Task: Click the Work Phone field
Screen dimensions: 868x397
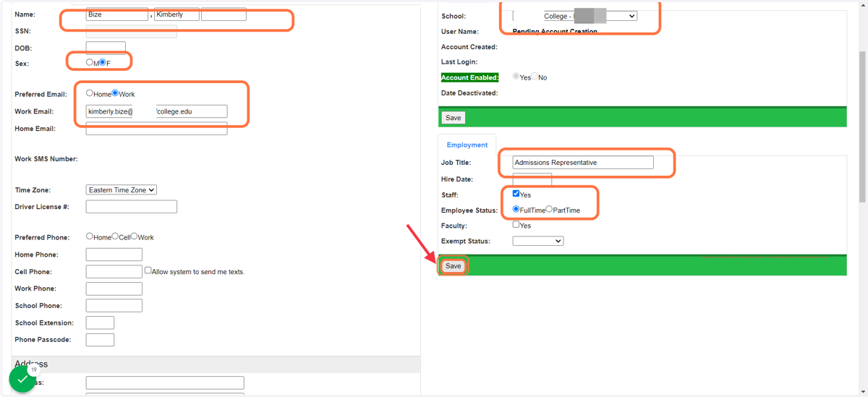Action: [x=114, y=289]
